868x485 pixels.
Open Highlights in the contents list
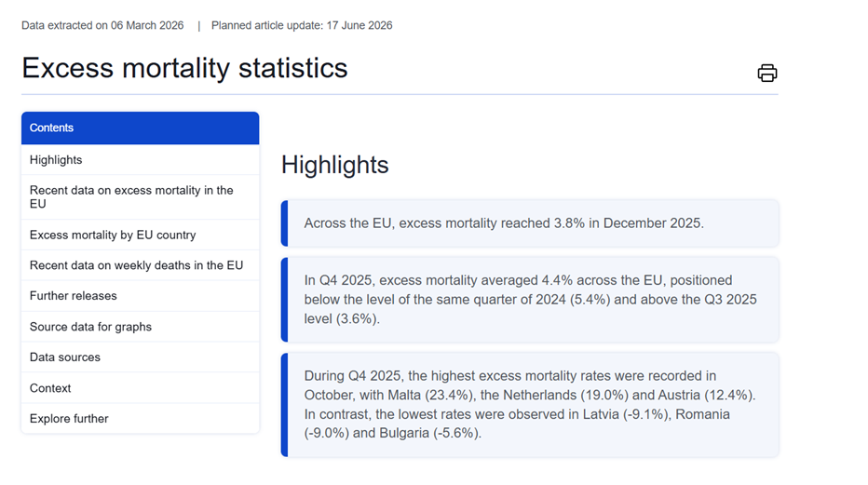click(x=56, y=160)
